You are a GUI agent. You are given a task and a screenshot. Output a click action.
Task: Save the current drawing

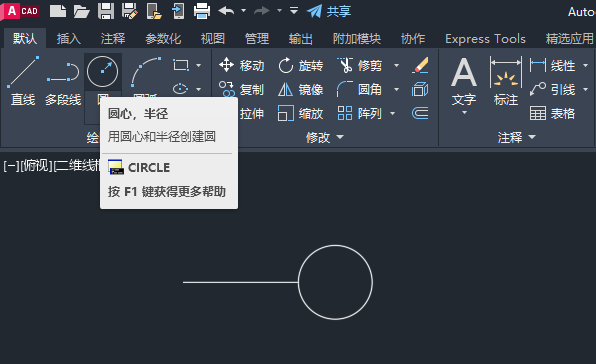[106, 11]
